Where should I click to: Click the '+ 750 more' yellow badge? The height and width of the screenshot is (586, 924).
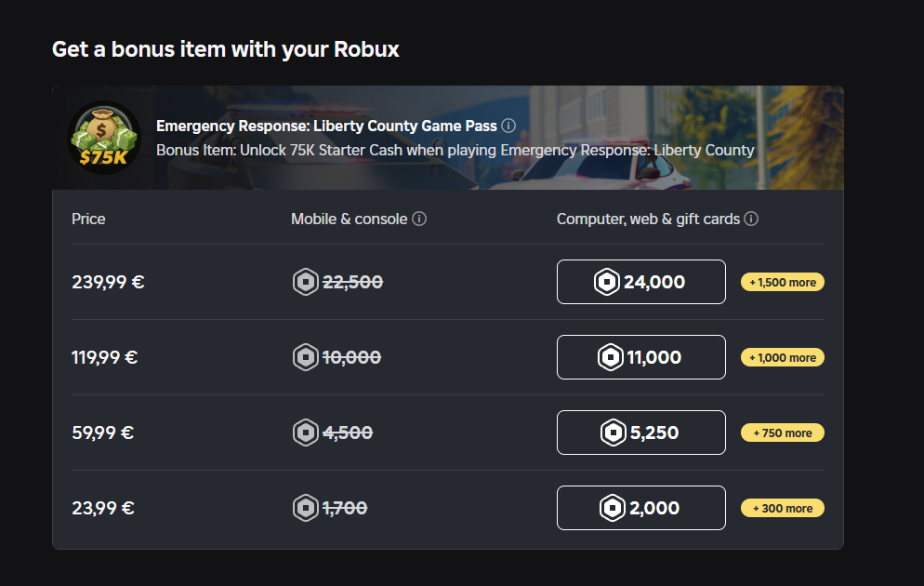pyautogui.click(x=783, y=433)
